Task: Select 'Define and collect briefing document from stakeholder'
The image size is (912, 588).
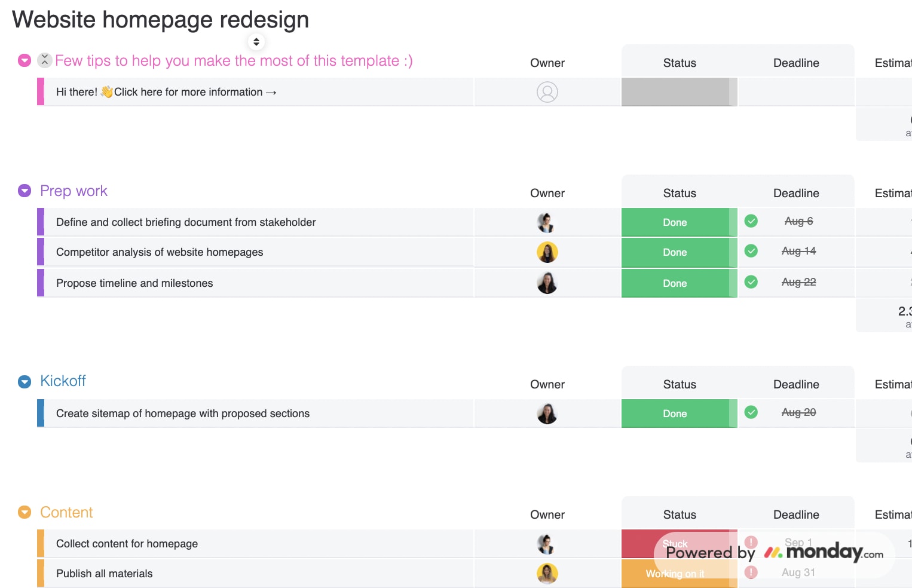Action: pos(186,222)
